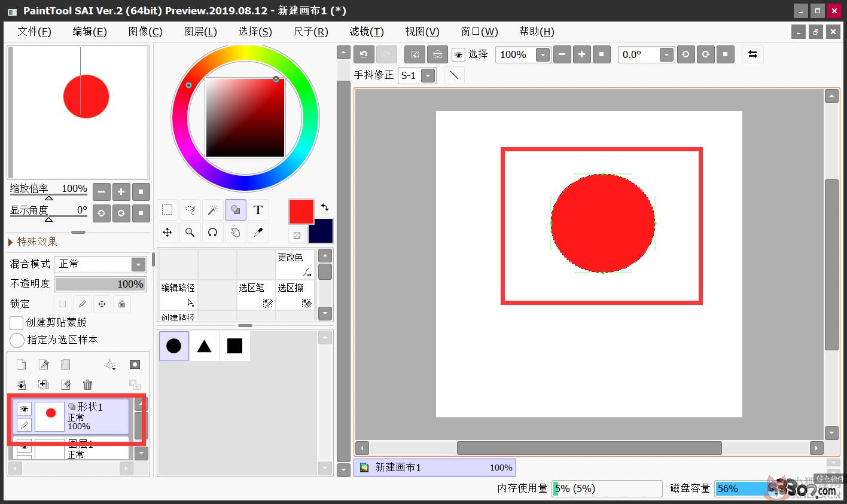The width and height of the screenshot is (847, 504).
Task: Zoom in navigator with plus button
Action: click(x=121, y=192)
